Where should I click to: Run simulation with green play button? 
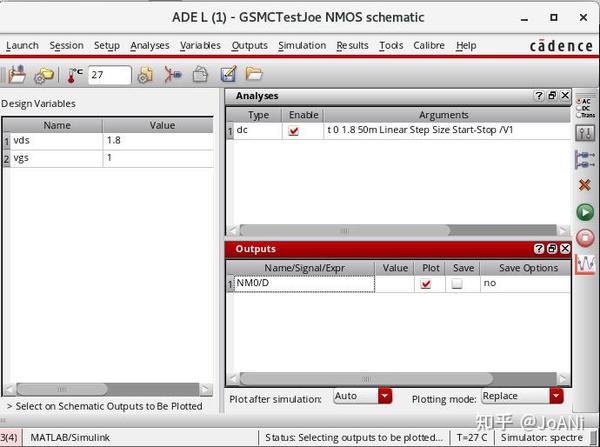[585, 212]
